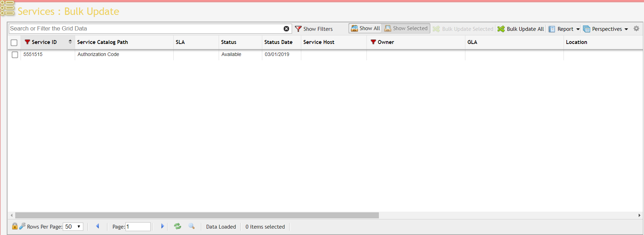Click the Page number input field

point(138,226)
